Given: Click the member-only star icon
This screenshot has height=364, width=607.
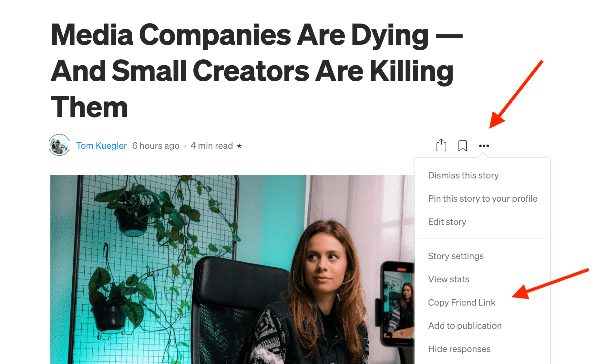Looking at the screenshot, I should coord(239,146).
